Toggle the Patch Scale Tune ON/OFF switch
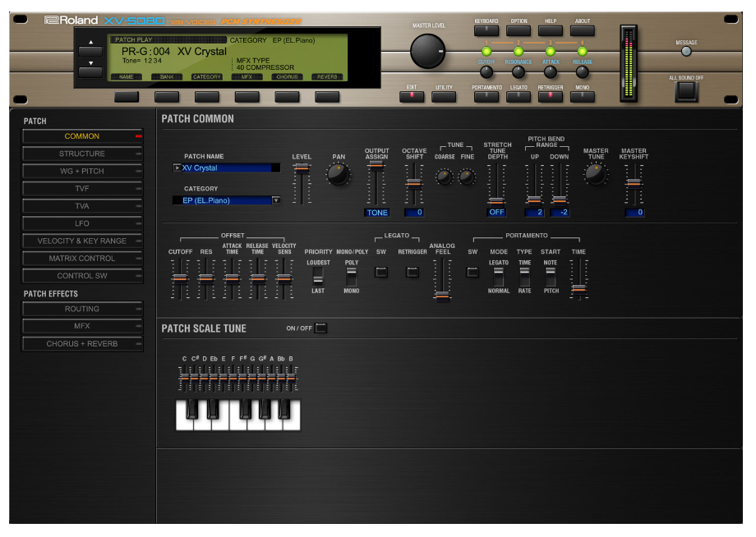The height and width of the screenshot is (537, 756). [x=320, y=328]
